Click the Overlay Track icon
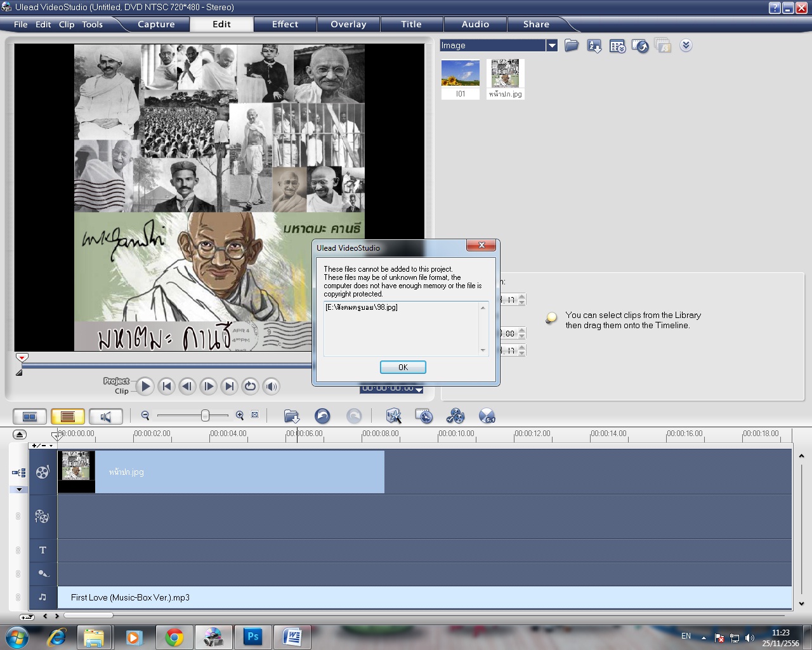Image resolution: width=812 pixels, height=650 pixels. (x=43, y=517)
